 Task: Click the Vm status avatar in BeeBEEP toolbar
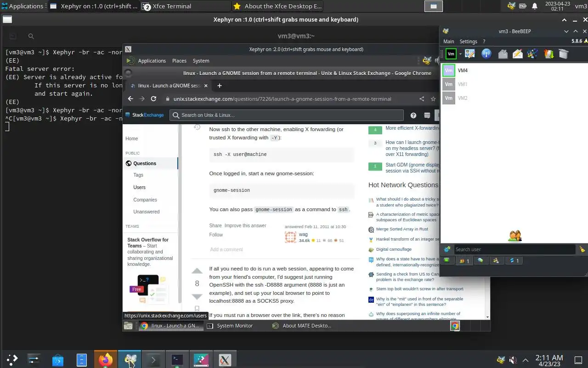pyautogui.click(x=451, y=54)
